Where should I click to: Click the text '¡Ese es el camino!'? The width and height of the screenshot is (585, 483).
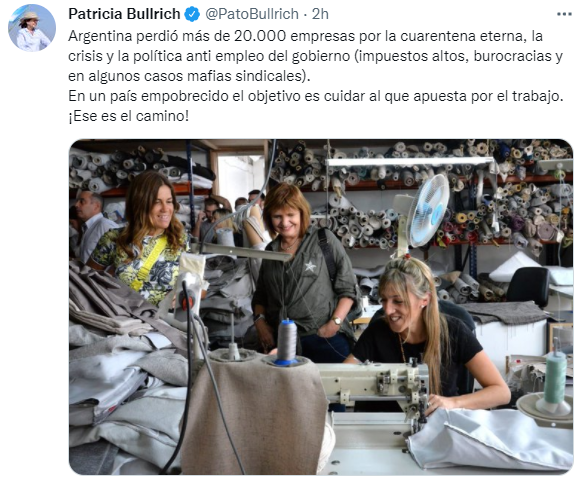click(128, 116)
